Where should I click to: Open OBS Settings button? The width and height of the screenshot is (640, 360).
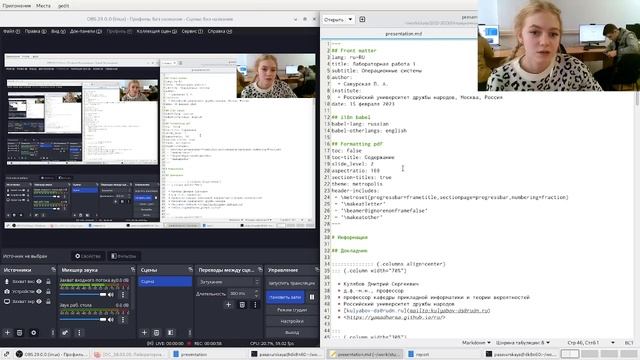pos(291,322)
